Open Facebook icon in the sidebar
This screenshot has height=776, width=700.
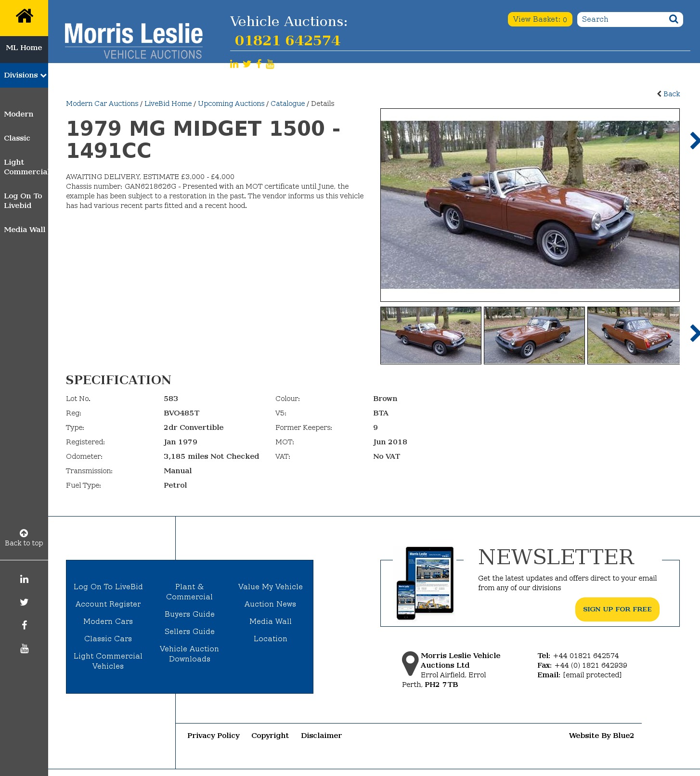coord(24,625)
